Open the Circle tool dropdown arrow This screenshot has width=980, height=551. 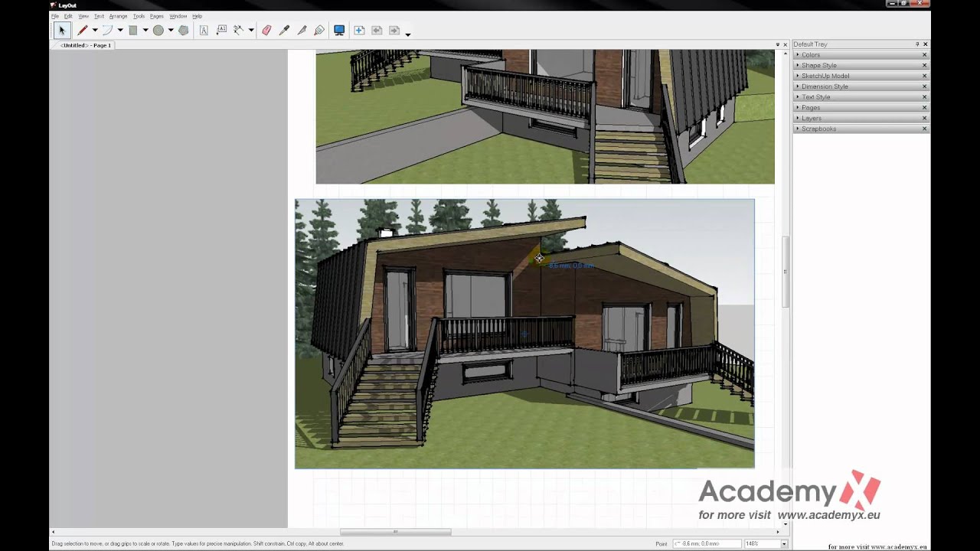[x=171, y=31]
